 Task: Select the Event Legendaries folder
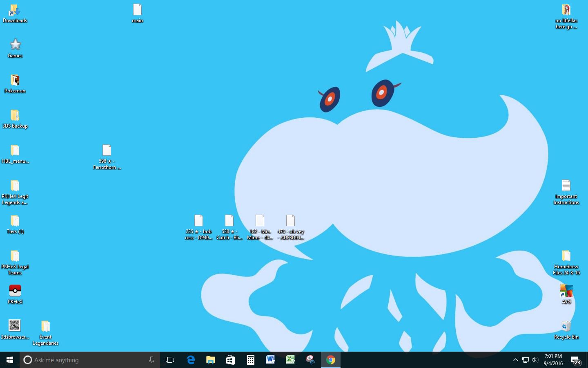45,333
